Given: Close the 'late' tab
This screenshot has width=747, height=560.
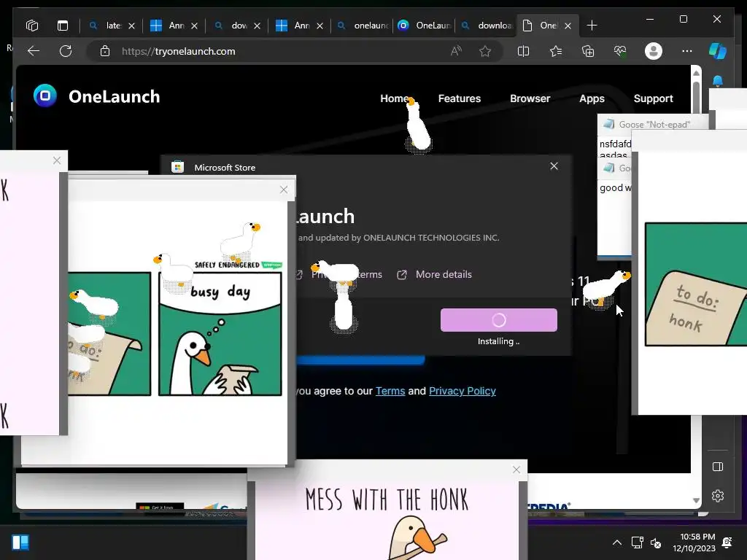Looking at the screenshot, I should click(x=131, y=26).
